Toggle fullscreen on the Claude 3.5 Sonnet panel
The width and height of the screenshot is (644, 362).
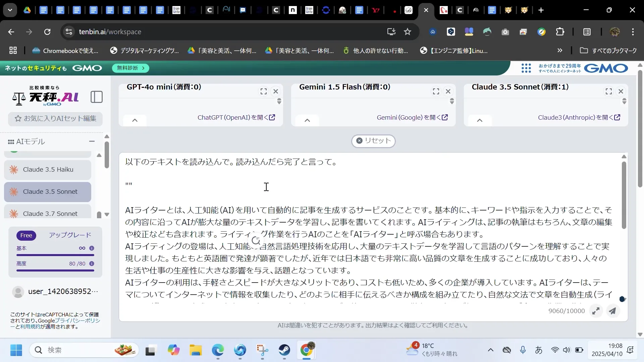[609, 91]
